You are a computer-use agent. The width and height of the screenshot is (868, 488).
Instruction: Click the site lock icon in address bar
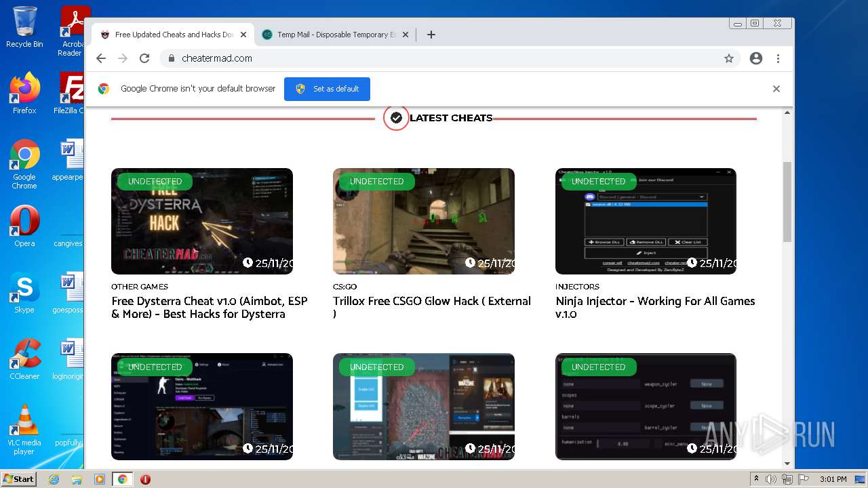(172, 58)
